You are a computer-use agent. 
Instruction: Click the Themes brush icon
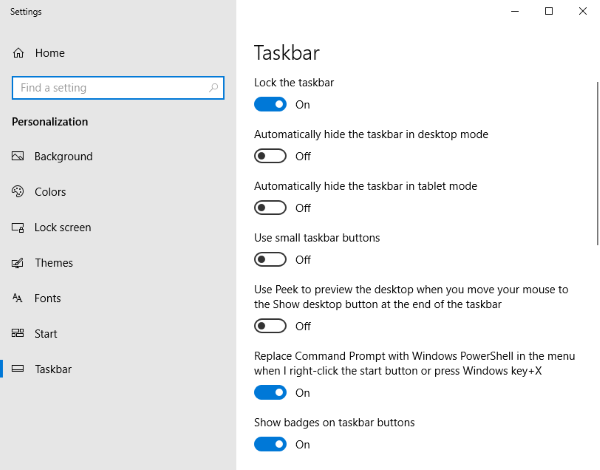tap(18, 263)
